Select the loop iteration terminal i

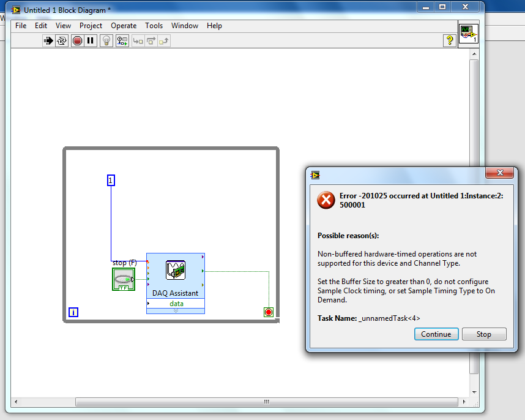pos(73,312)
